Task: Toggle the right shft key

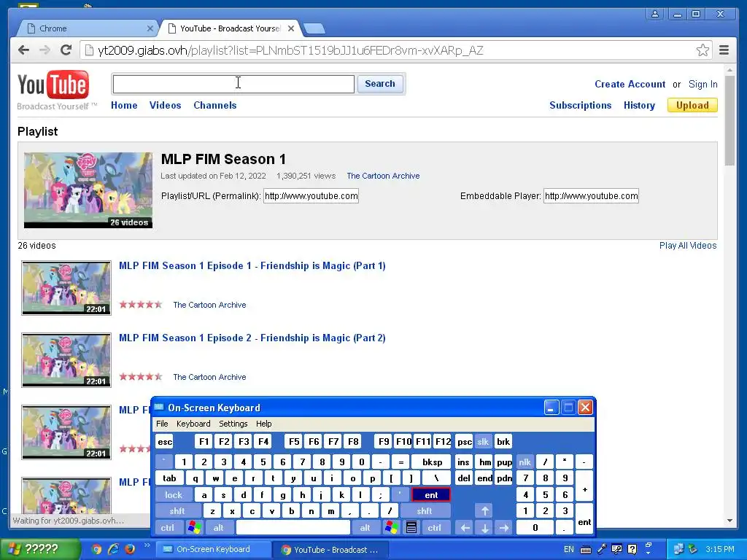Action: tap(425, 511)
